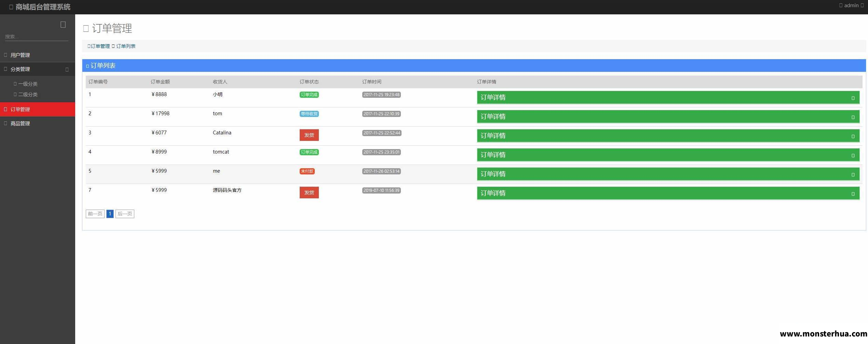
Task: Open 一级分类 submenu item
Action: coord(28,84)
